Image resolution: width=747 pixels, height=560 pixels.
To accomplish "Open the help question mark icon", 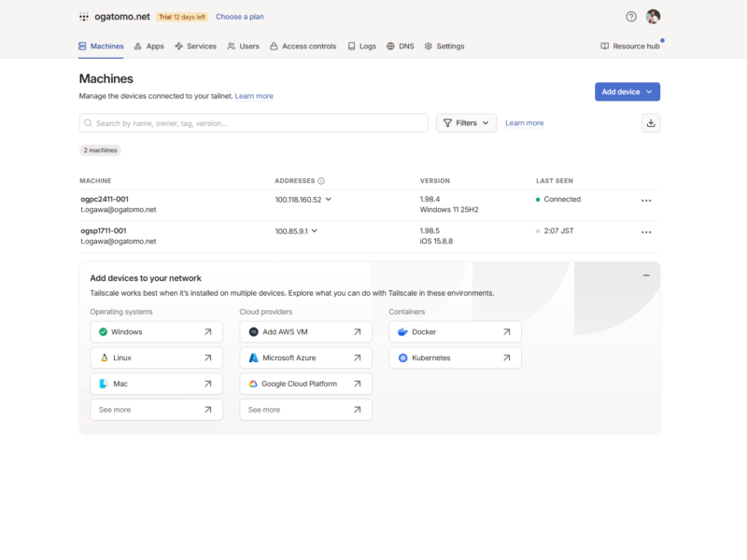I will click(x=631, y=17).
